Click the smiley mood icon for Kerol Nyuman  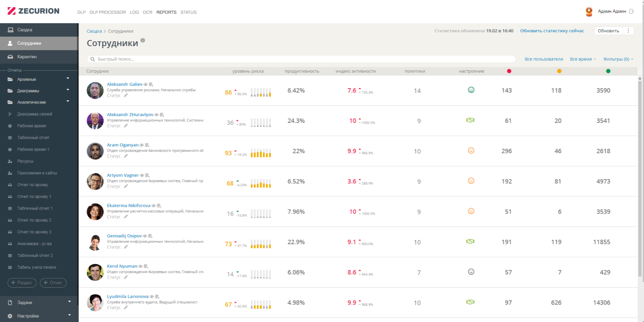pos(471,272)
